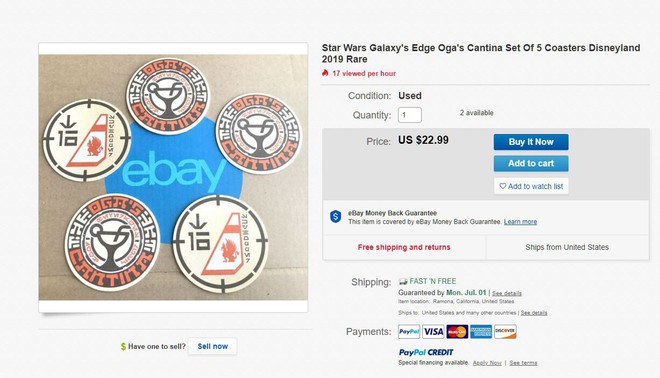Click Apply Now for PayPal Credit
The image size is (660, 378).
pyautogui.click(x=487, y=363)
